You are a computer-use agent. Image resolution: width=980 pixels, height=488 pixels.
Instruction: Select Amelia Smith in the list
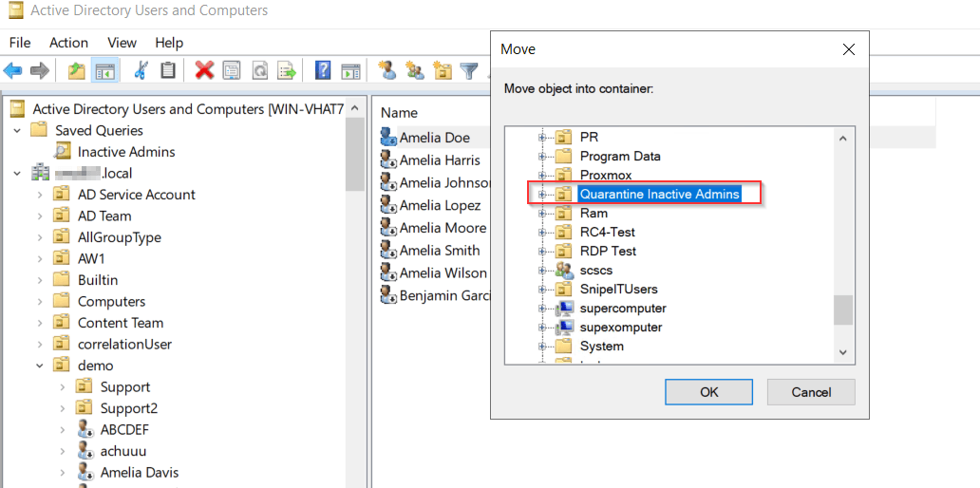click(x=440, y=251)
